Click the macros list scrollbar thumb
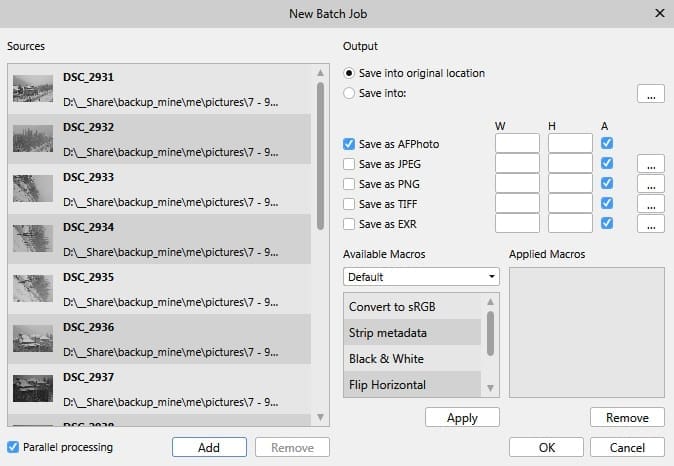This screenshot has width=674, height=466. pyautogui.click(x=490, y=334)
